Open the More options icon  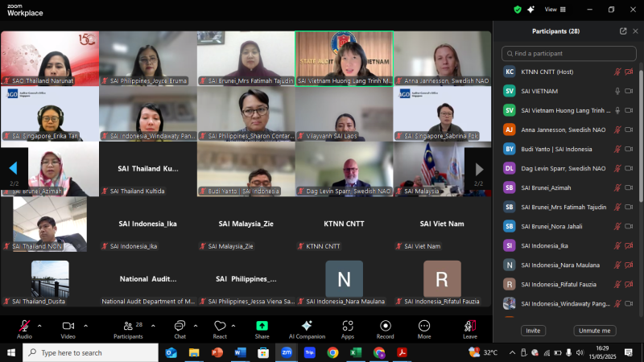(x=424, y=326)
